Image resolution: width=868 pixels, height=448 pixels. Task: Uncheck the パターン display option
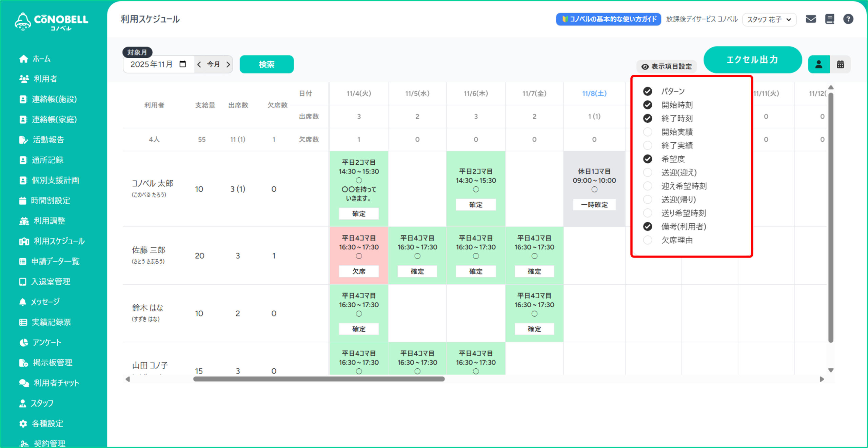point(648,91)
